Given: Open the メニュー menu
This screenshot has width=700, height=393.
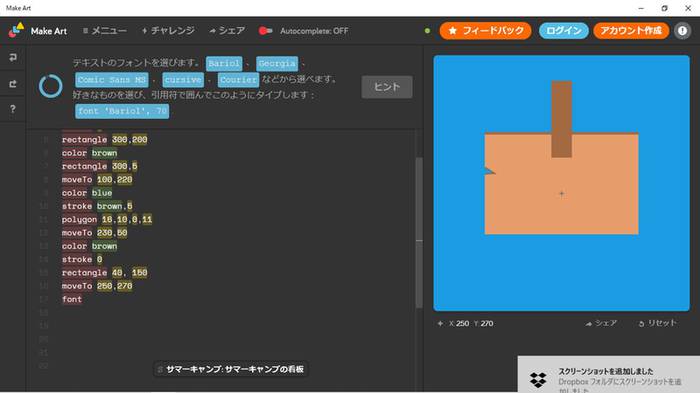Looking at the screenshot, I should pos(105,31).
